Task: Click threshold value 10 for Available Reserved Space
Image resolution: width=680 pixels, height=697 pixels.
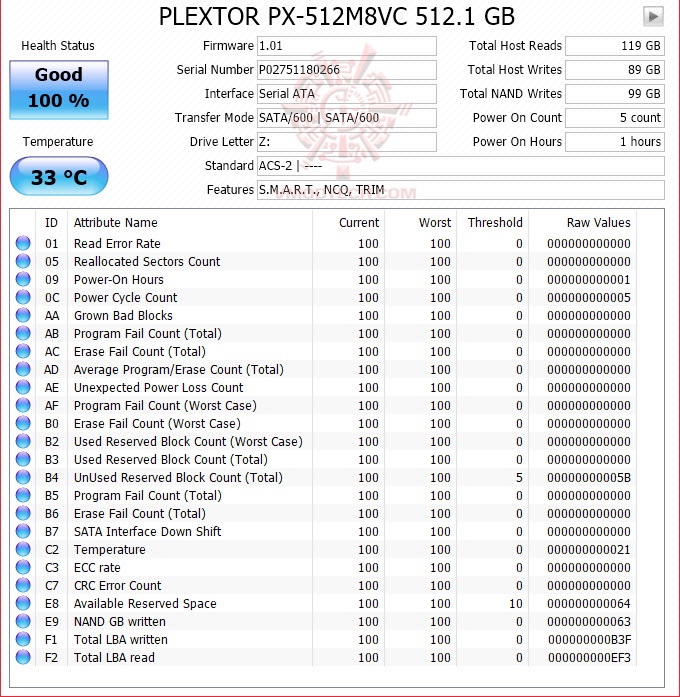Action: pos(516,604)
